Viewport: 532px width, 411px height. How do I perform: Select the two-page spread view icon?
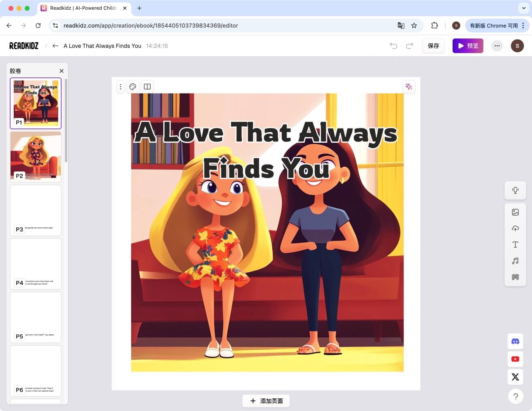click(x=147, y=86)
